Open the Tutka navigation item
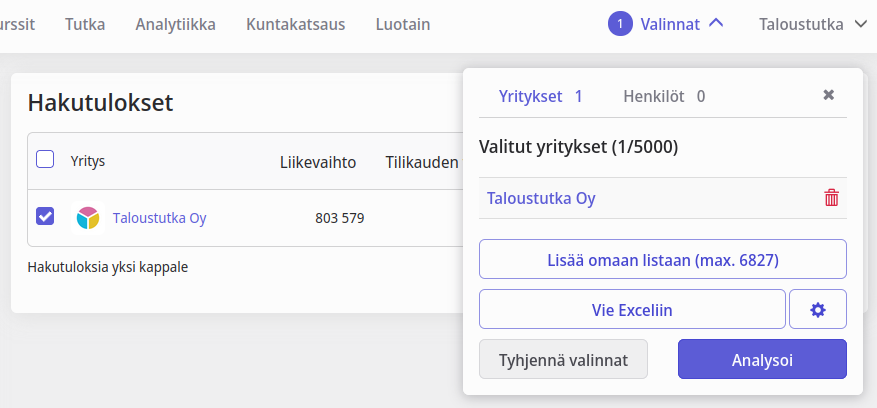Viewport: 877px width, 408px height. point(85,24)
